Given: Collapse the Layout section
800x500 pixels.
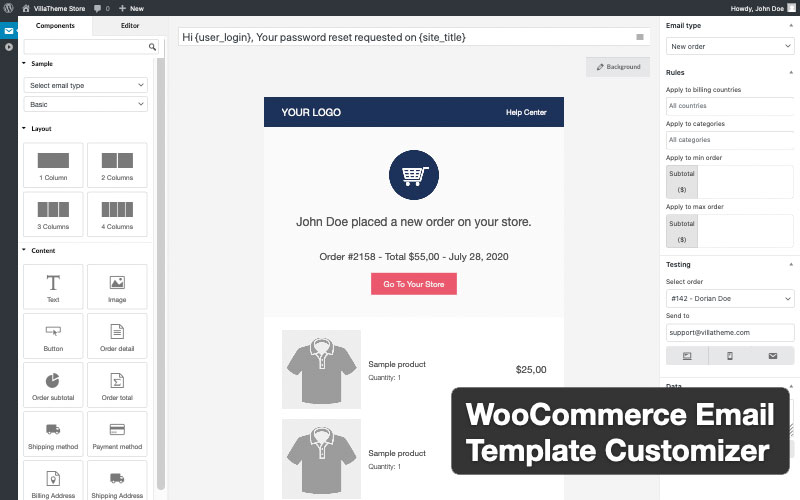Looking at the screenshot, I should pyautogui.click(x=37, y=129).
